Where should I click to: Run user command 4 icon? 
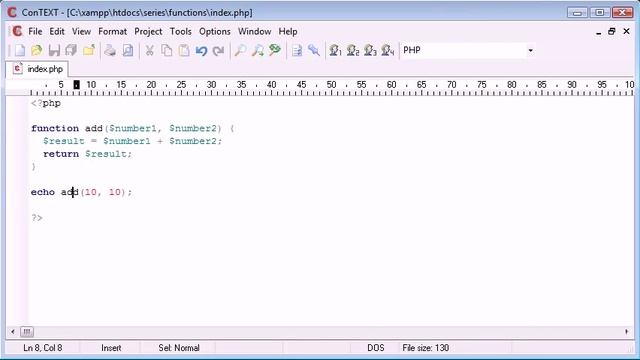[387, 51]
